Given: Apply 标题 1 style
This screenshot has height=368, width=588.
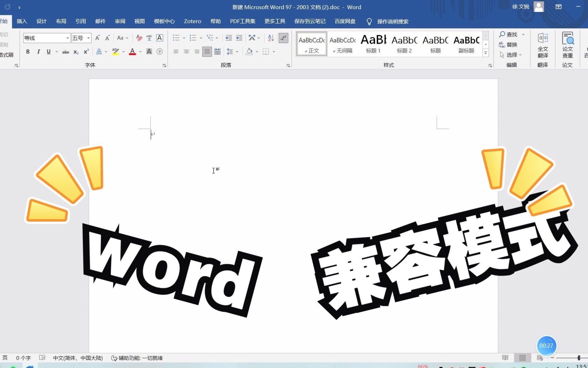Looking at the screenshot, I should pyautogui.click(x=373, y=44).
